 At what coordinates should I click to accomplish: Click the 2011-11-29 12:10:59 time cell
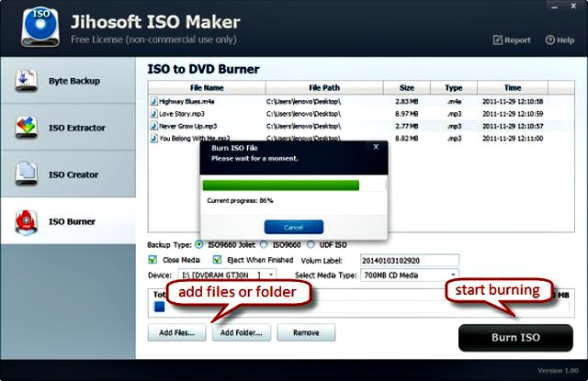[513, 114]
